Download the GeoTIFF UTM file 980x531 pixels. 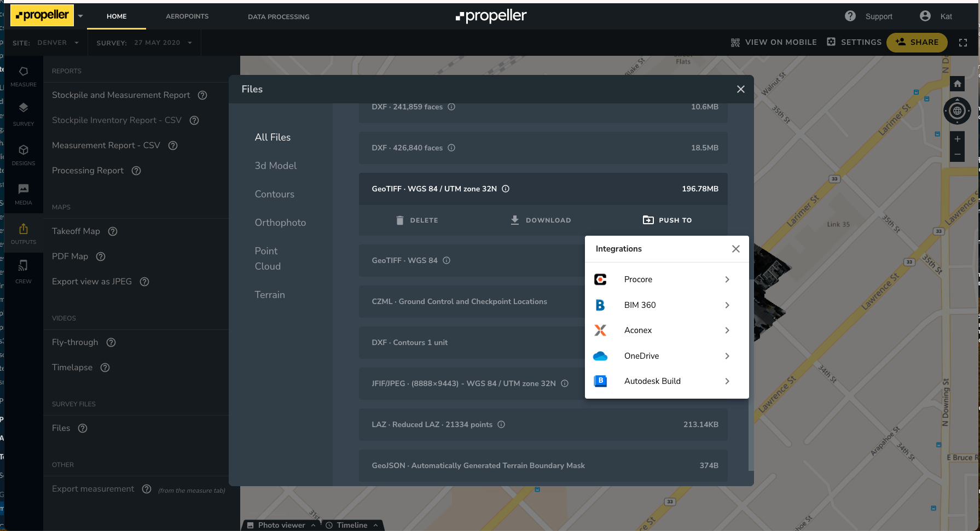(x=541, y=220)
